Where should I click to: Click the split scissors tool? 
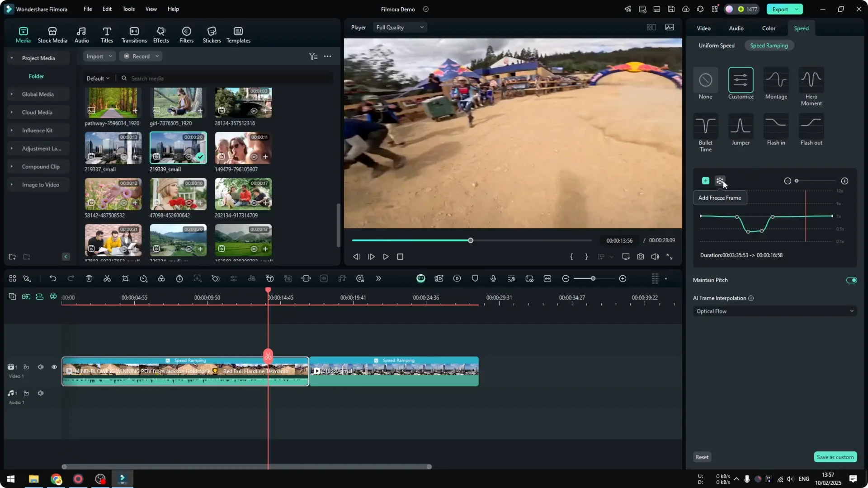tap(107, 278)
